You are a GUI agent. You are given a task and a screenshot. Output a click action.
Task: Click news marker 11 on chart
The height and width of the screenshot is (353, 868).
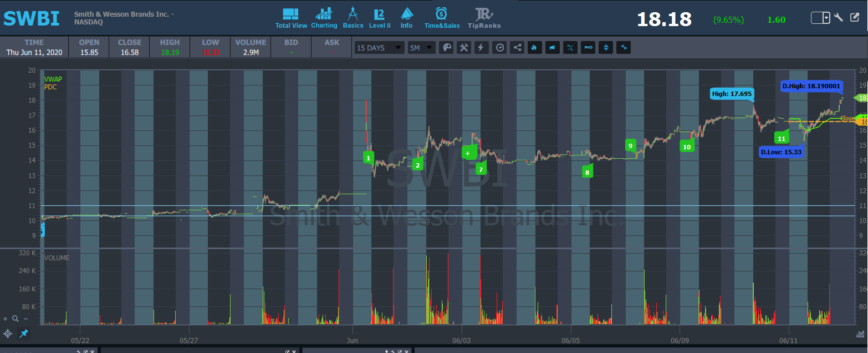click(x=782, y=138)
